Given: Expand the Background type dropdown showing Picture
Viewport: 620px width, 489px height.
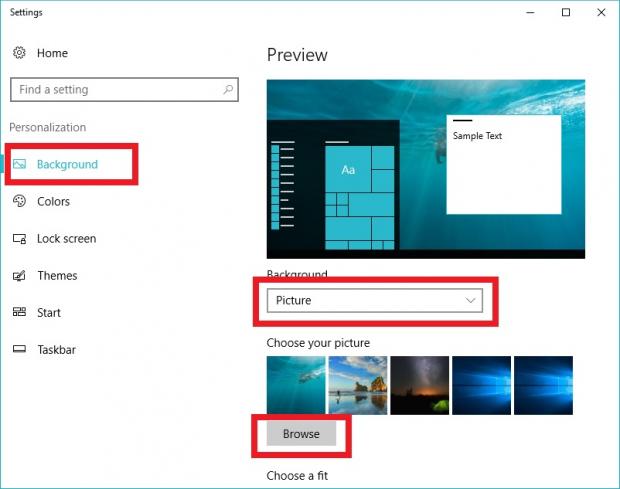Looking at the screenshot, I should [x=374, y=300].
